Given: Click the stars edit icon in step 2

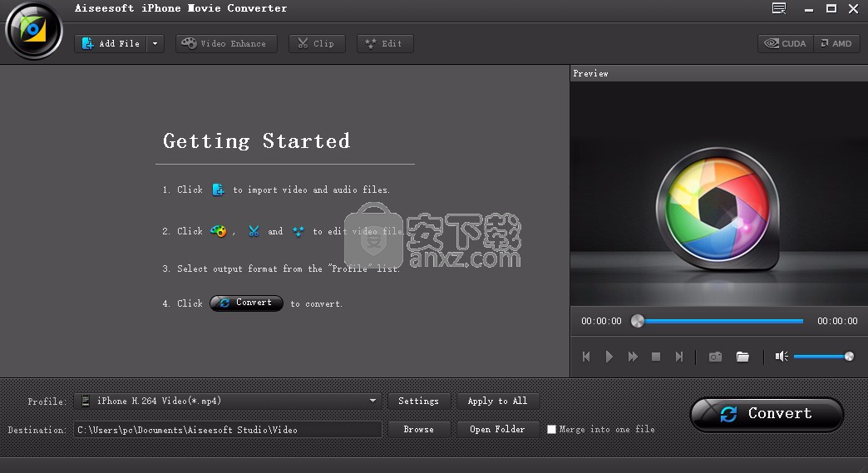Looking at the screenshot, I should (x=298, y=231).
